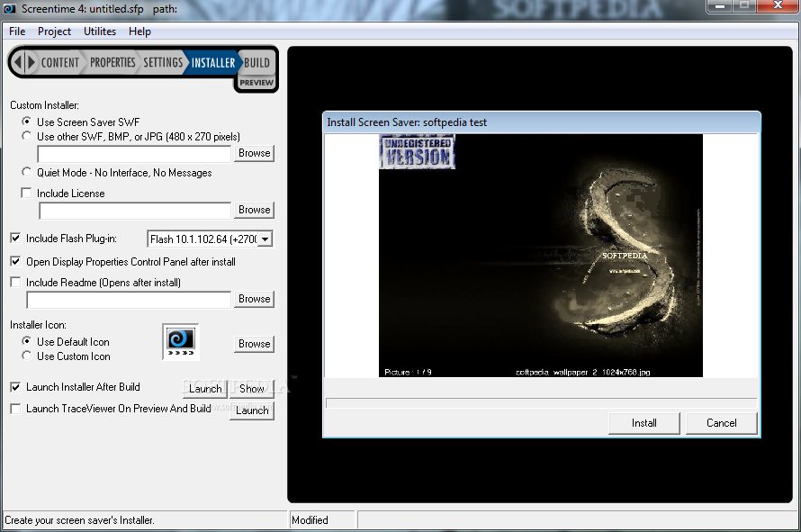The image size is (801, 532).
Task: Click the custom installer file path field
Action: coord(134,154)
